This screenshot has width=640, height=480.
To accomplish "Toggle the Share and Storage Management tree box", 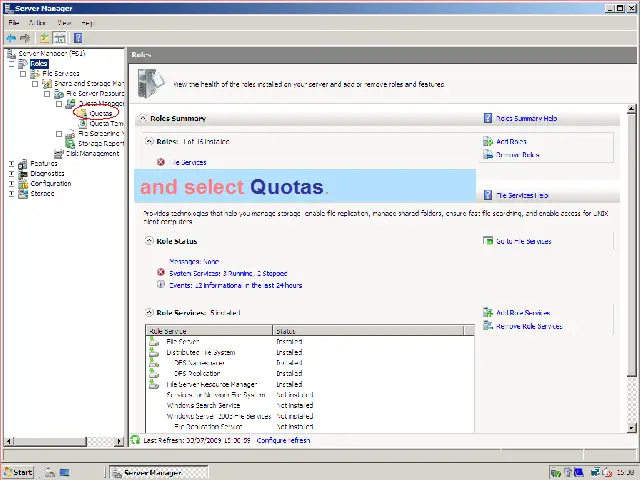I will [35, 84].
